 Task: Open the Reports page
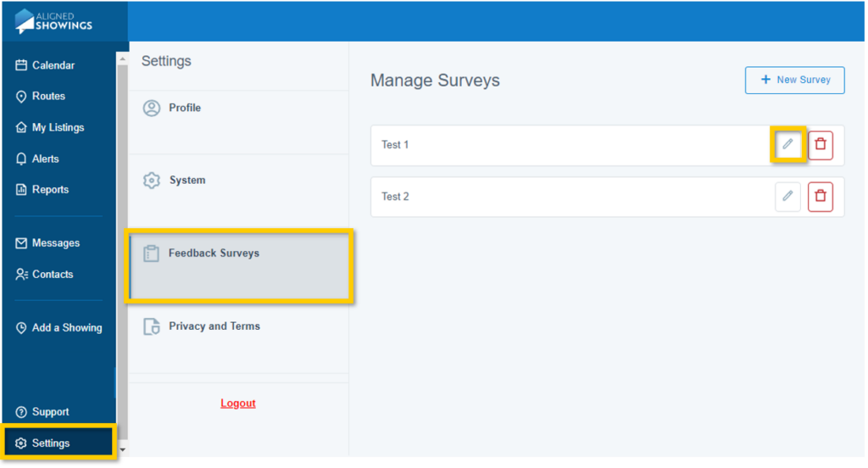50,190
